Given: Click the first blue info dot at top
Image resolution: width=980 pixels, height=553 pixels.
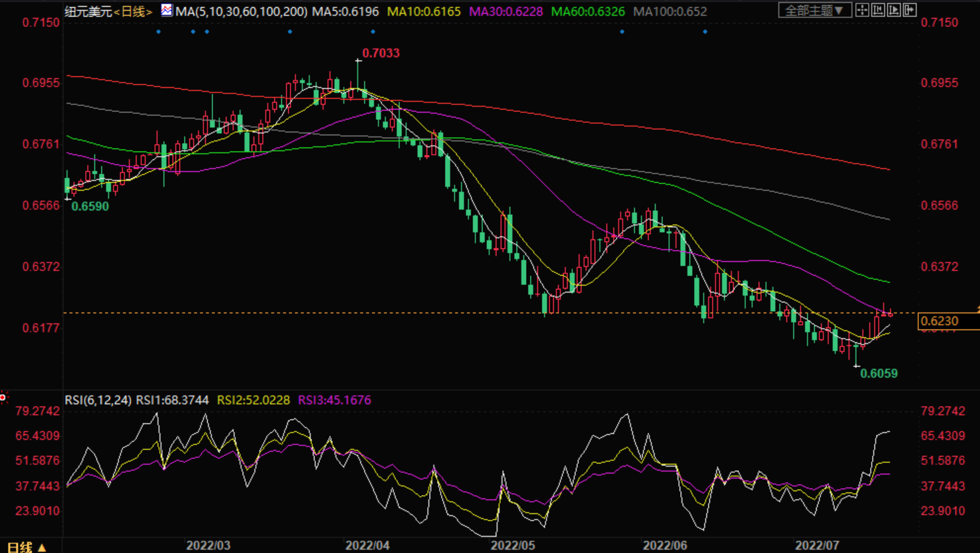Looking at the screenshot, I should click(x=159, y=32).
